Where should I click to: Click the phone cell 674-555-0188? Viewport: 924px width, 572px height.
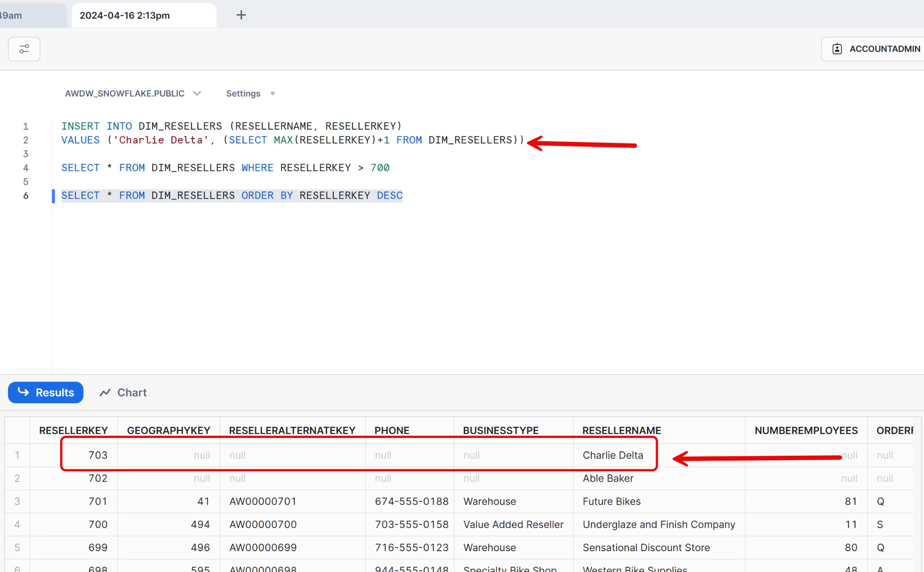coord(411,501)
